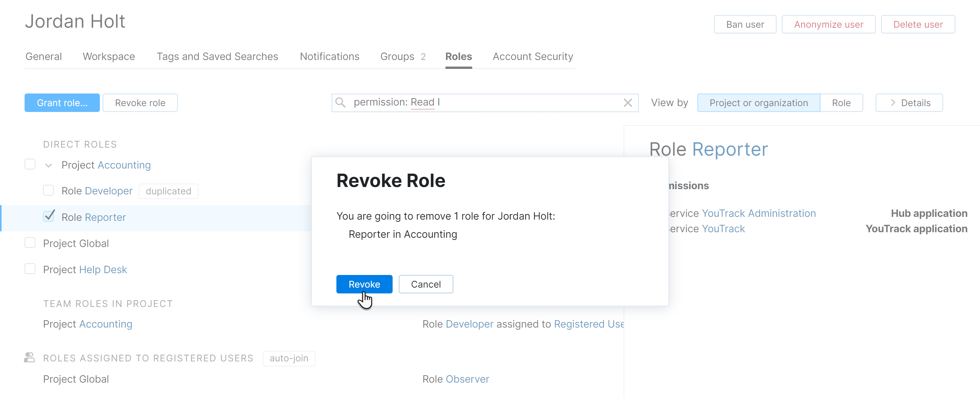Check the Project Accounting checkbox
Screen dimensions: 980x398
coord(30,164)
